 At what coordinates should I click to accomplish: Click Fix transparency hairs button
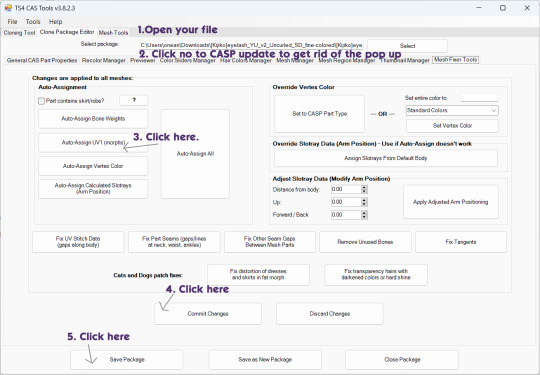(x=376, y=275)
